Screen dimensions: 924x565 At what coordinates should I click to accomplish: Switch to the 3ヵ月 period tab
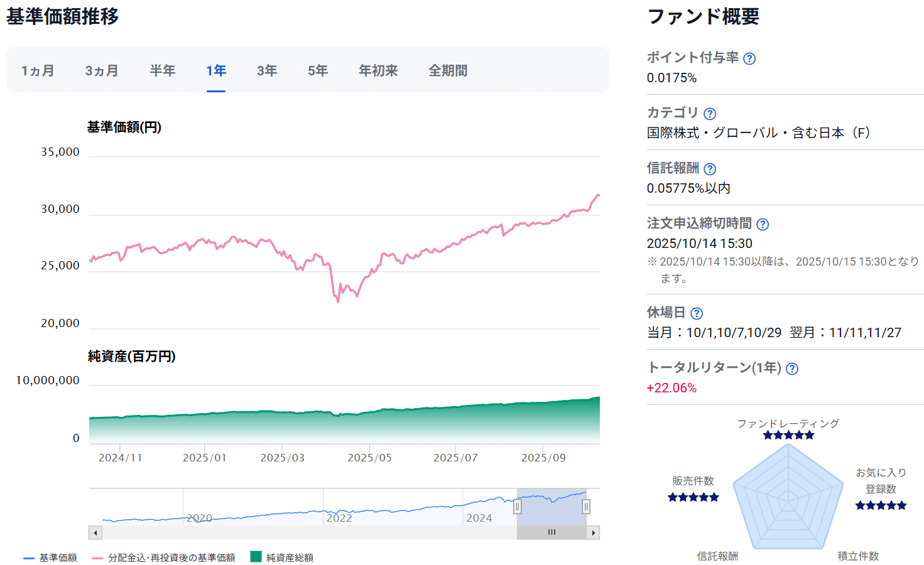click(x=102, y=71)
